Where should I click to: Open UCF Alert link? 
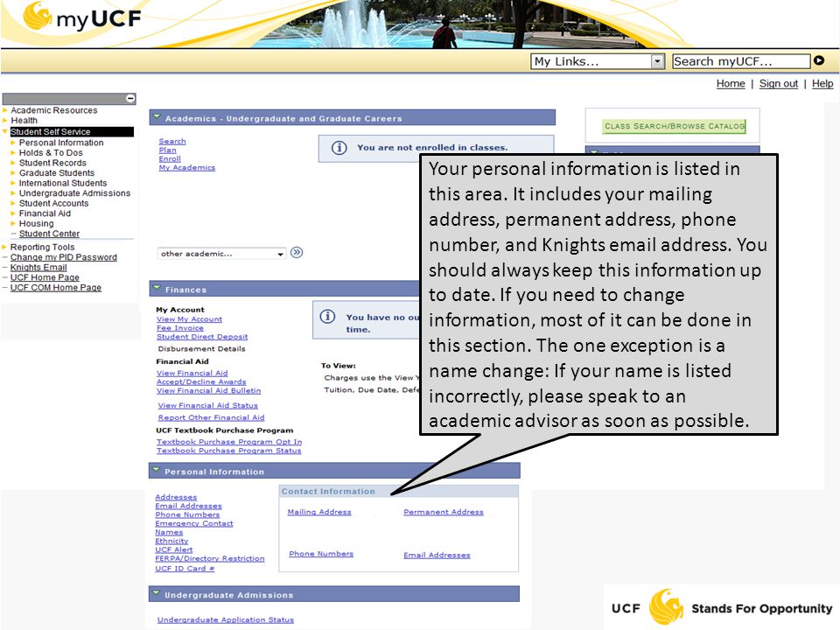coord(173,549)
